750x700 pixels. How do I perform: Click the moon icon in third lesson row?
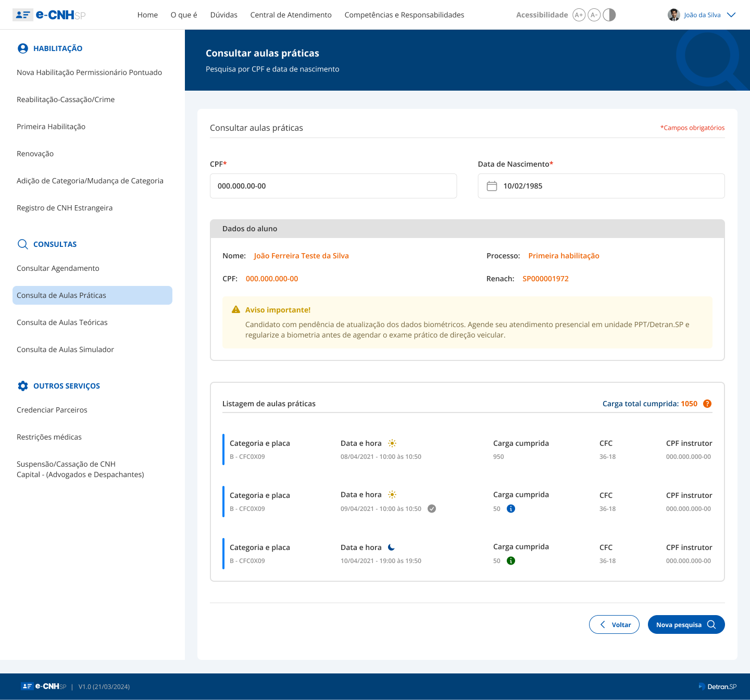point(392,547)
